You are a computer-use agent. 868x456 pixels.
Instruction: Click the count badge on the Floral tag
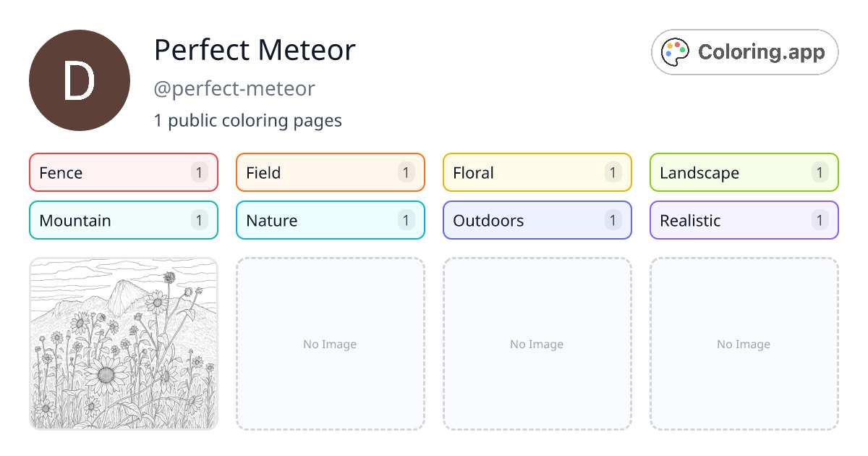(612, 172)
